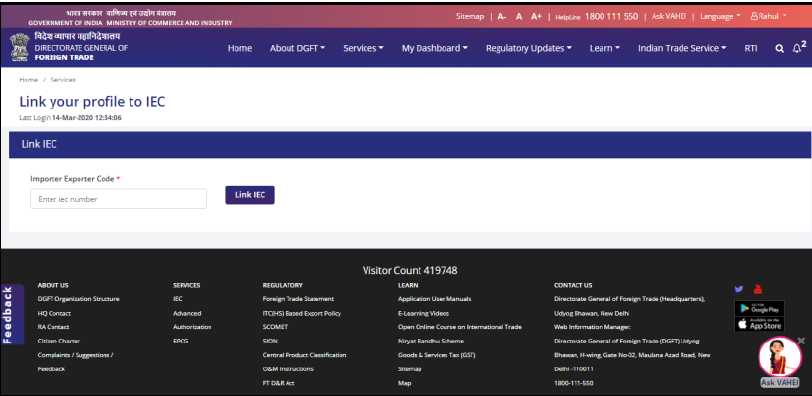
Task: Open Map footer link
Action: pos(404,384)
